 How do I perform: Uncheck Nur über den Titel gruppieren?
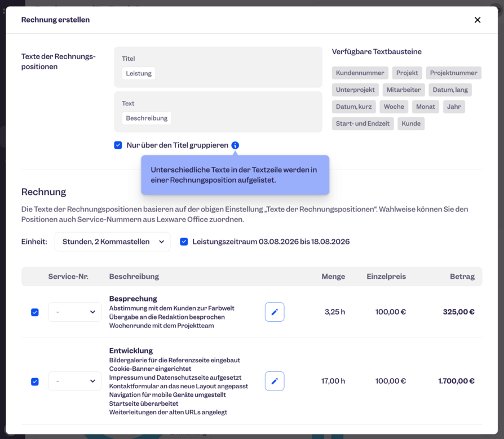[x=118, y=145]
